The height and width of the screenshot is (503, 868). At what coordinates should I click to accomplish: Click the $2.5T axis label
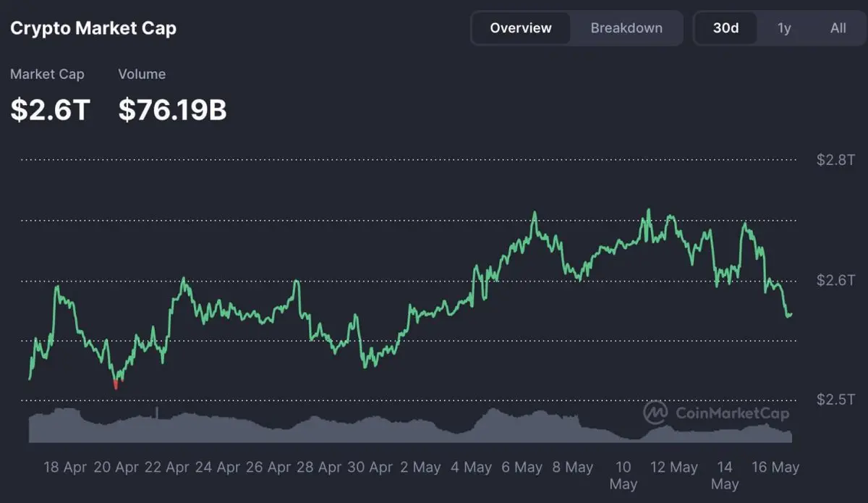tap(835, 399)
